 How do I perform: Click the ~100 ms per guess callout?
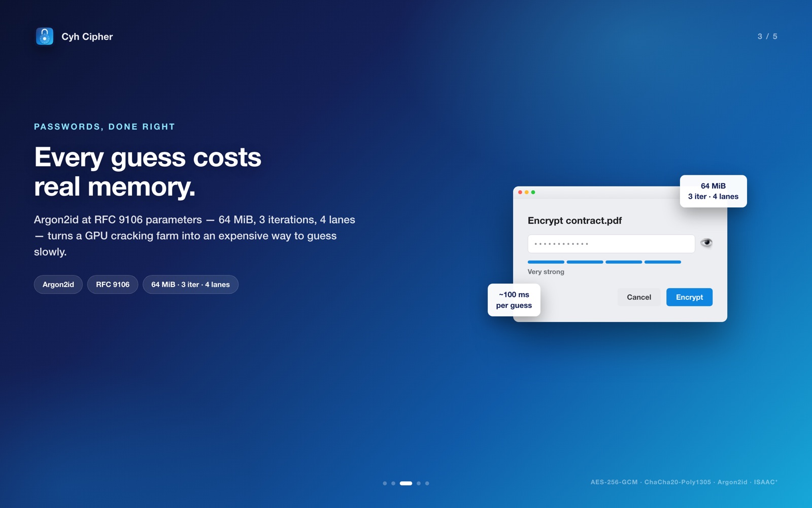[514, 300]
